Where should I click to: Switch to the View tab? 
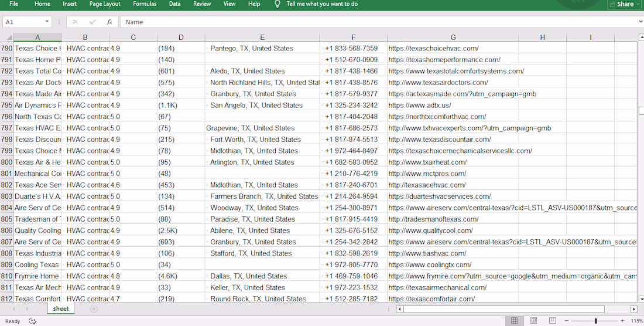point(229,4)
